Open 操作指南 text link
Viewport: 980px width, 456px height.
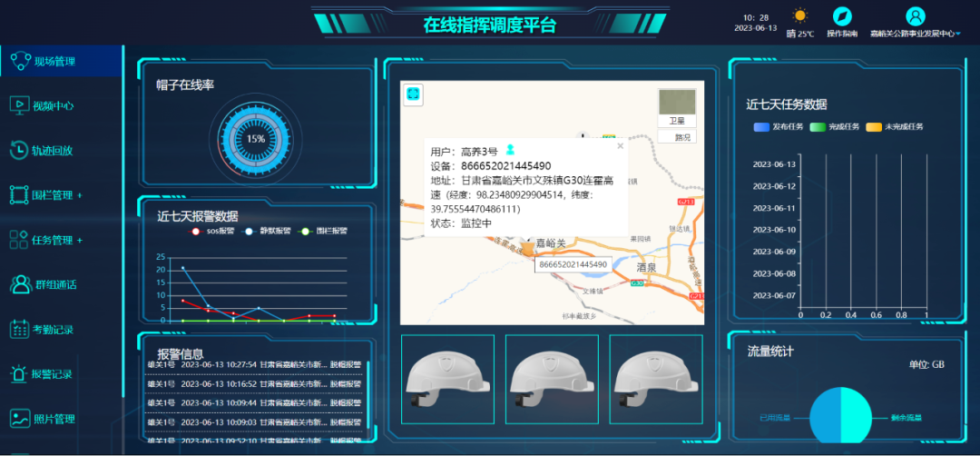pyautogui.click(x=842, y=34)
